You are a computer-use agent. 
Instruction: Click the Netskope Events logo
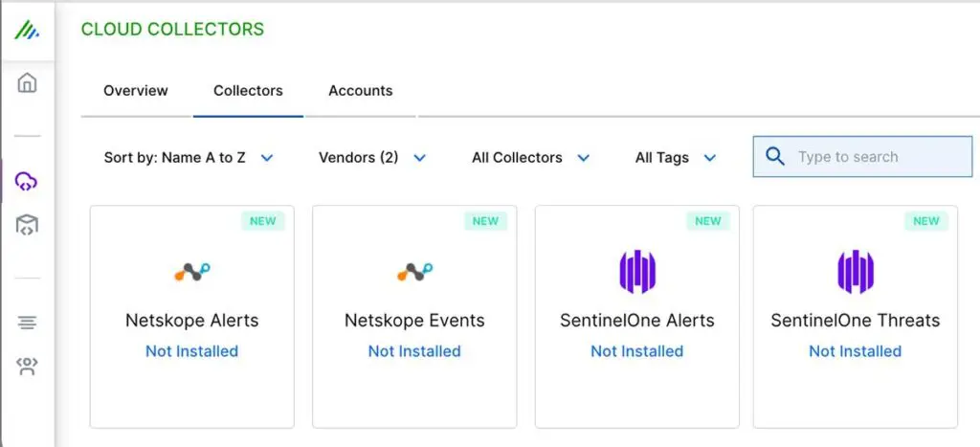click(x=415, y=271)
